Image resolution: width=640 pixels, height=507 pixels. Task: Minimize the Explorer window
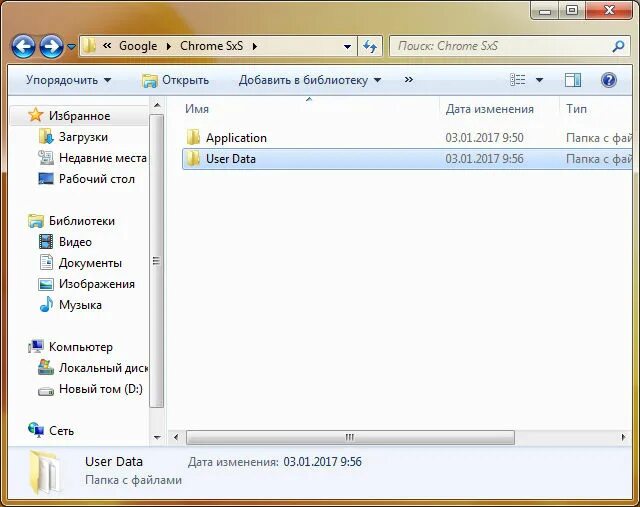coord(545,11)
